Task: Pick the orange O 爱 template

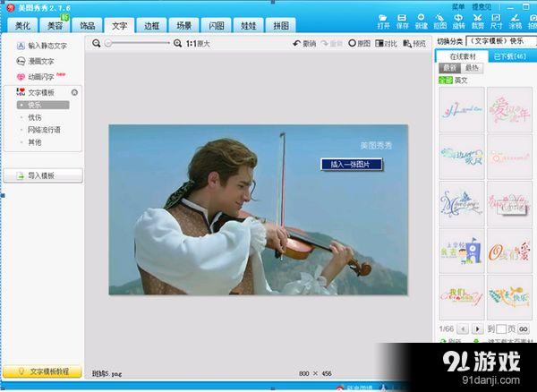Action: [509, 251]
